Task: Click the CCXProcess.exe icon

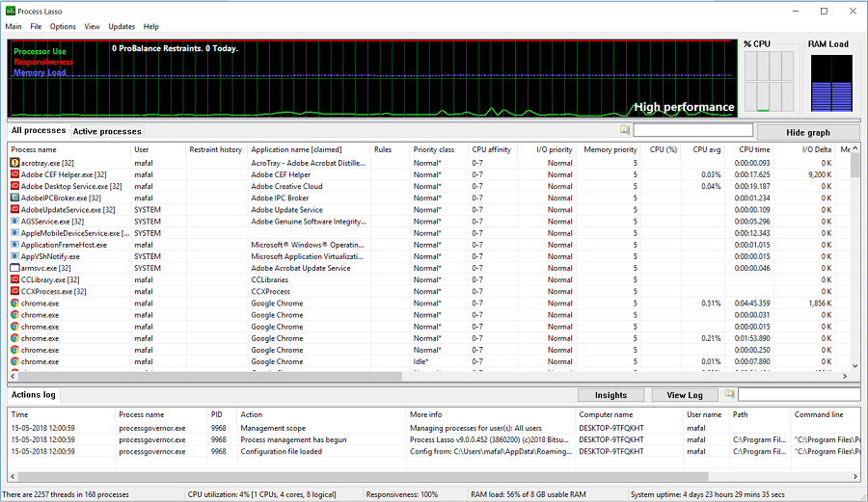Action: pos(14,291)
